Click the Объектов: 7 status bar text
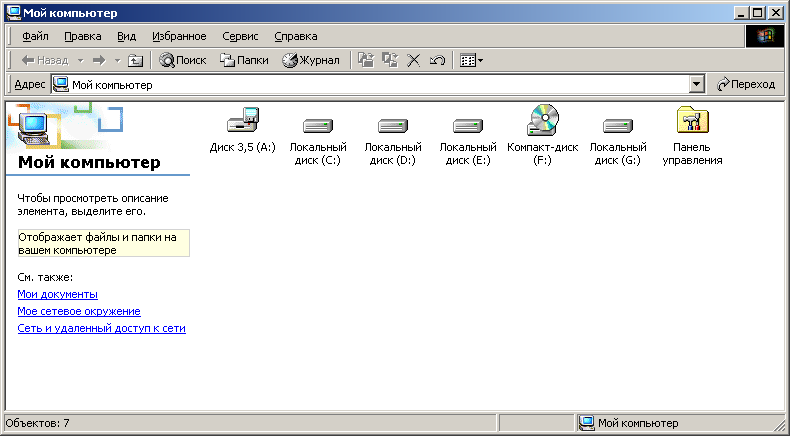790x436 pixels. coord(37,423)
